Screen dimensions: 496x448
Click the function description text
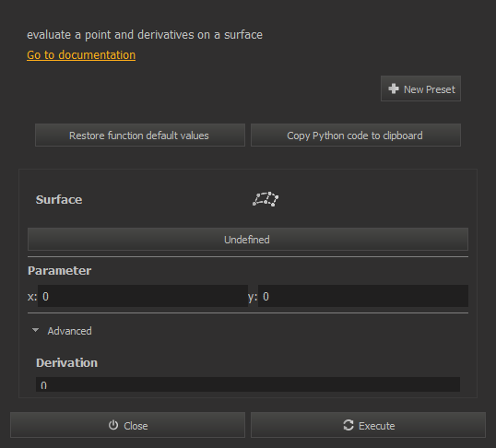tap(145, 35)
